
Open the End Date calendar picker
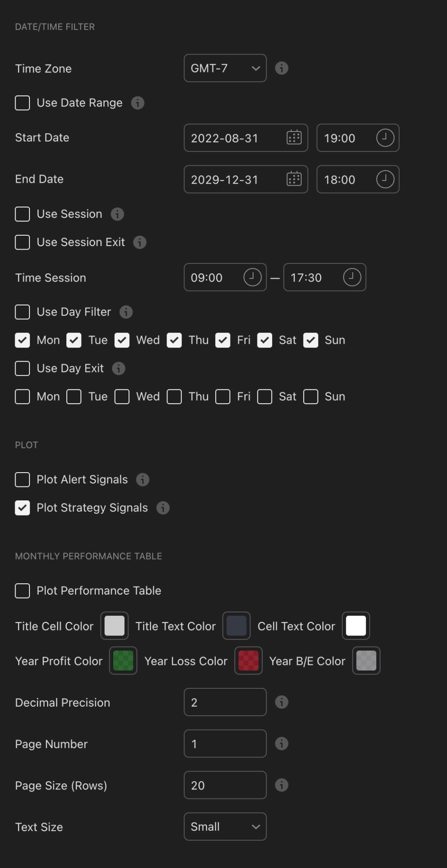point(294,179)
